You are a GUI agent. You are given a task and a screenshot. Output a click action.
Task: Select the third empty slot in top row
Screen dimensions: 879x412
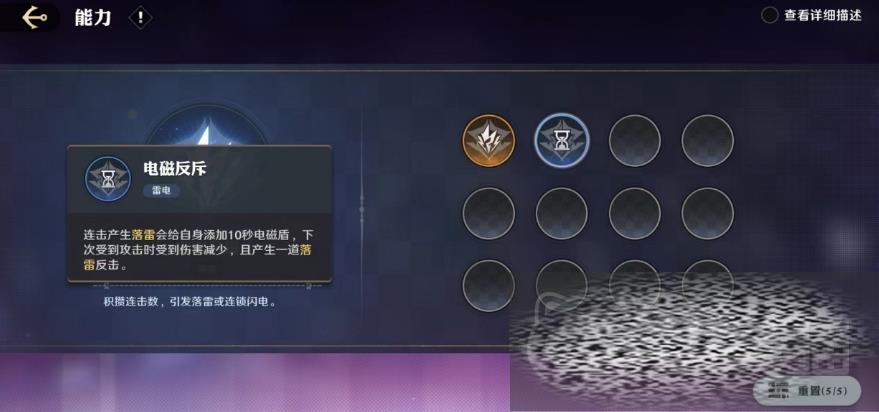pyautogui.click(x=635, y=141)
